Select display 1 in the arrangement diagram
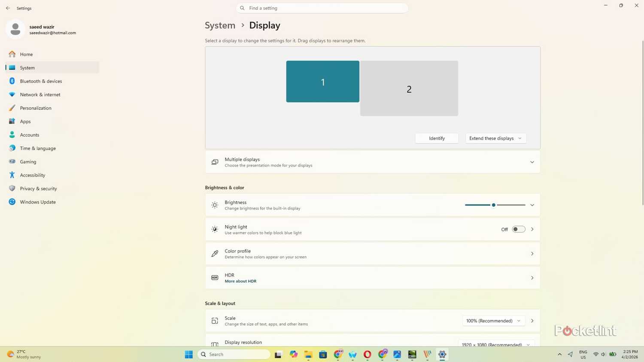644x362 pixels. click(322, 82)
